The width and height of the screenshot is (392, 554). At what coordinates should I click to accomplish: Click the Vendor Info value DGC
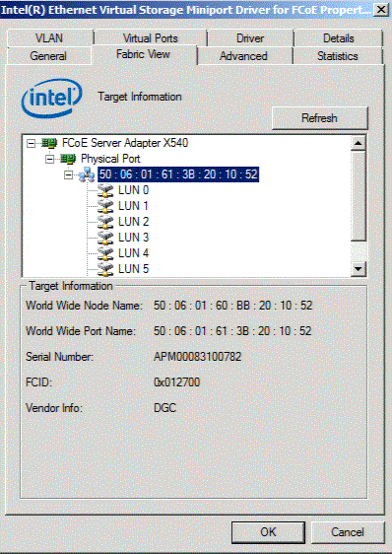coord(164,408)
